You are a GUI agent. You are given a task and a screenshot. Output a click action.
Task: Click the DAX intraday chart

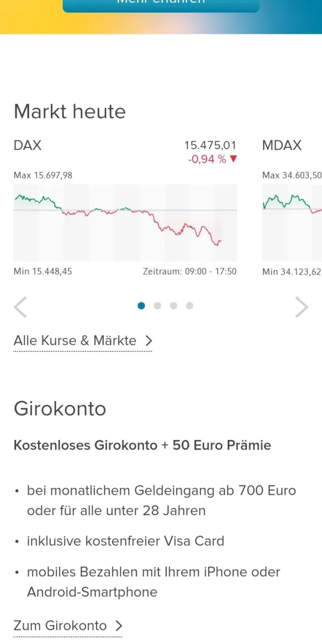pyautogui.click(x=125, y=223)
